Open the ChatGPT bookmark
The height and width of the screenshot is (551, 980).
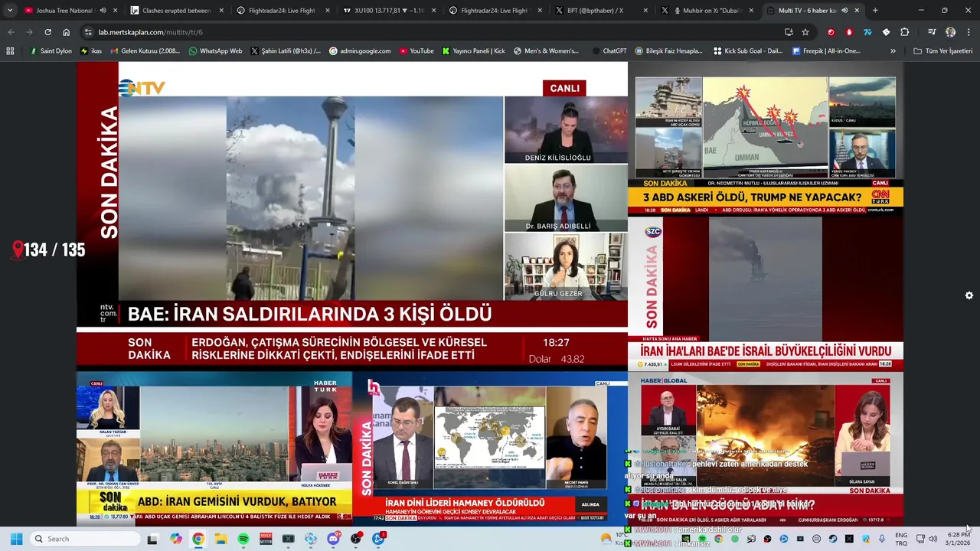609,51
